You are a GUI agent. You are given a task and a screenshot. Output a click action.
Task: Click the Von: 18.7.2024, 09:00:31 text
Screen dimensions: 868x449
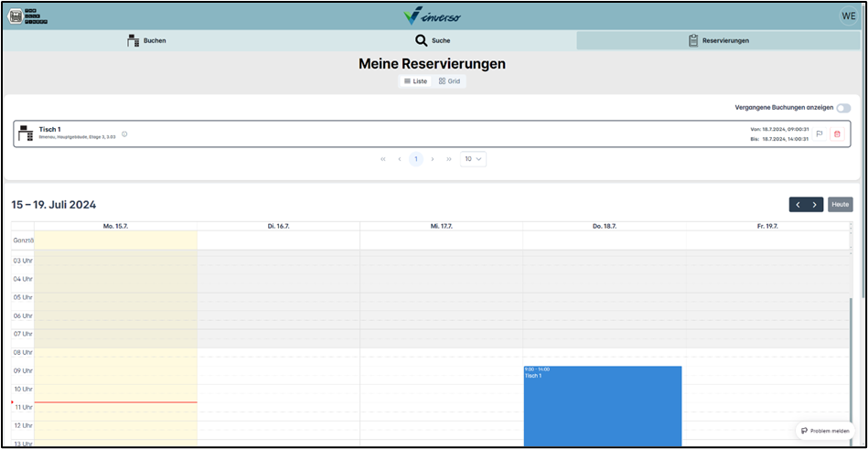click(x=780, y=129)
